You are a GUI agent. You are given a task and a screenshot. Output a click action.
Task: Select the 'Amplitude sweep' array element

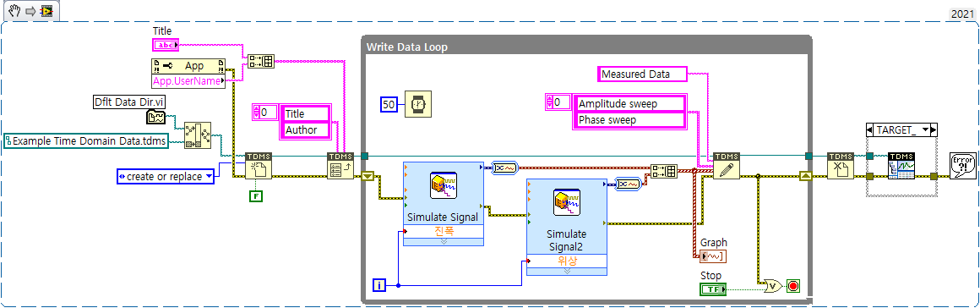pyautogui.click(x=629, y=103)
